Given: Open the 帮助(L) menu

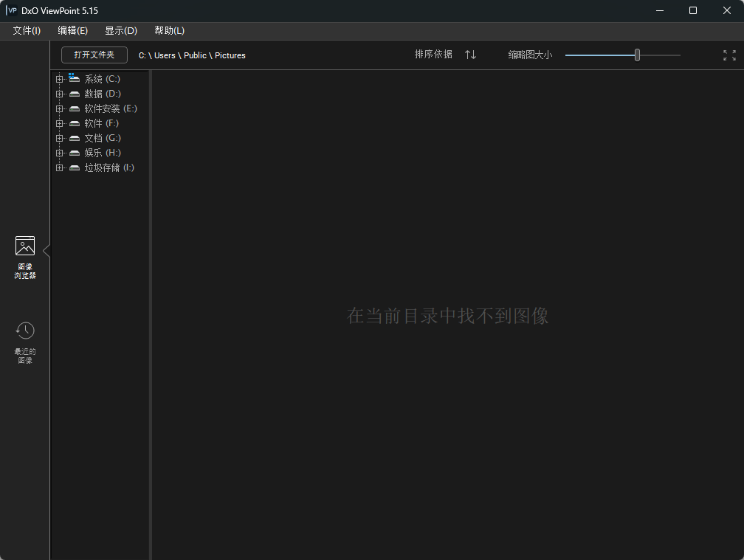Looking at the screenshot, I should coord(170,30).
